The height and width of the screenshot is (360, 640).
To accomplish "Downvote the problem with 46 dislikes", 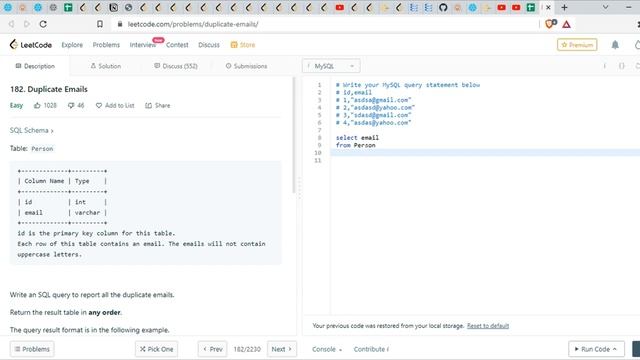I will click(x=76, y=105).
